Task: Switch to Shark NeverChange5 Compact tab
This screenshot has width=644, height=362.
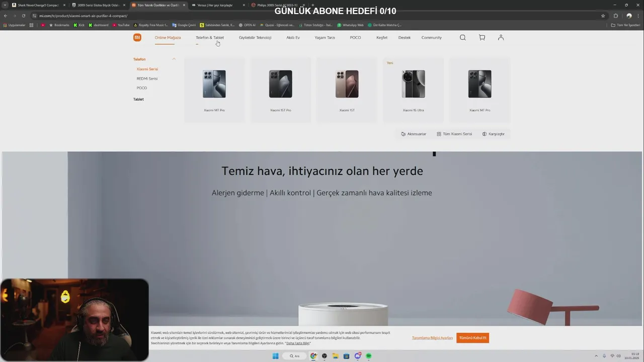Action: [x=39, y=5]
